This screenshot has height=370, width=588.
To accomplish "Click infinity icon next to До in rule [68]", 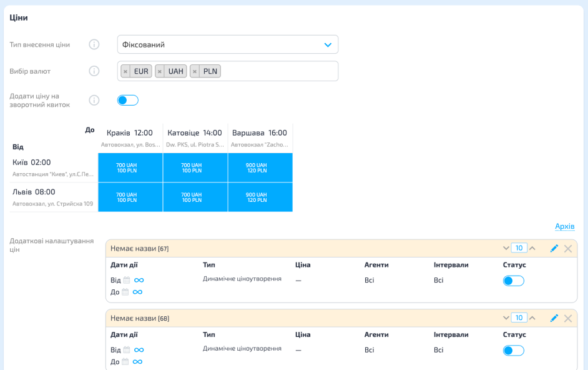I will [x=137, y=362].
